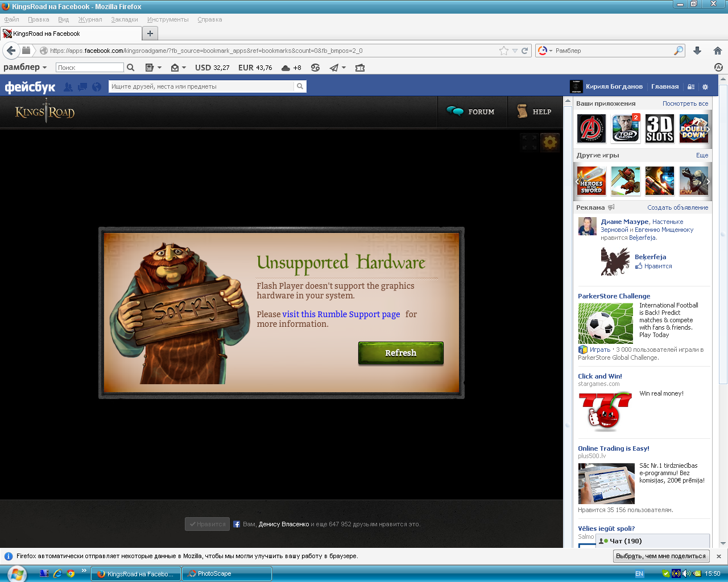Follow the visit this Rumble Support page link
Viewport: 728px width, 582px height.
tap(341, 314)
